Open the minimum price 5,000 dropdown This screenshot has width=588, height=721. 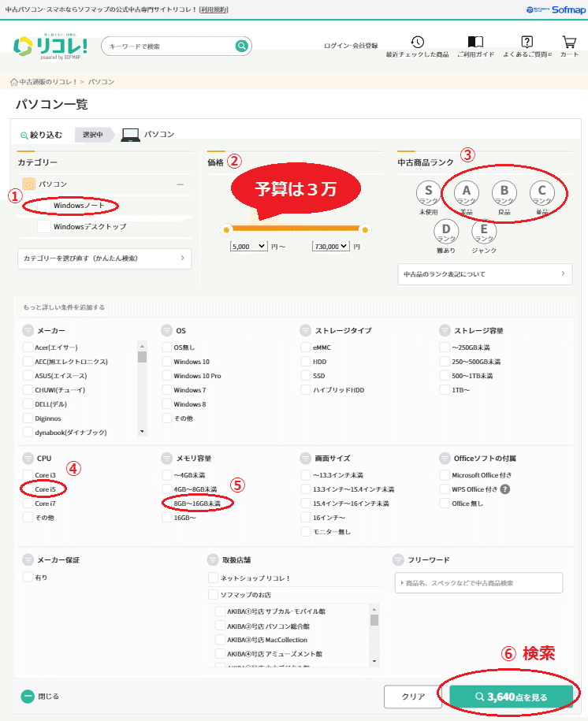pyautogui.click(x=248, y=247)
